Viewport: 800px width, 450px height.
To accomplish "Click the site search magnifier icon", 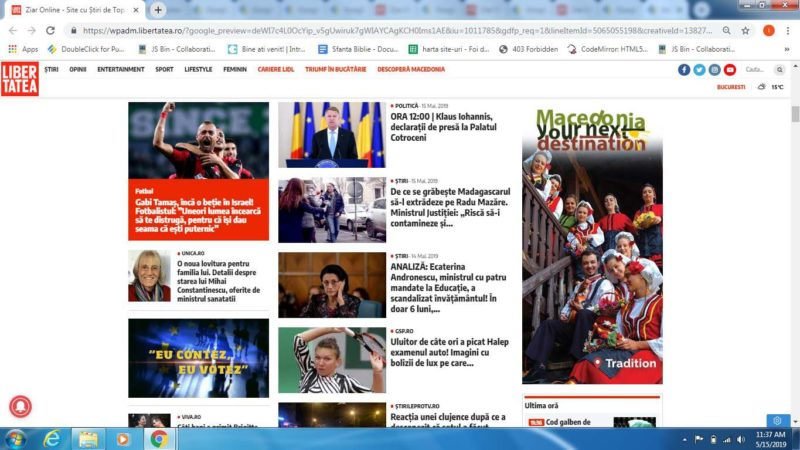I will pyautogui.click(x=779, y=70).
